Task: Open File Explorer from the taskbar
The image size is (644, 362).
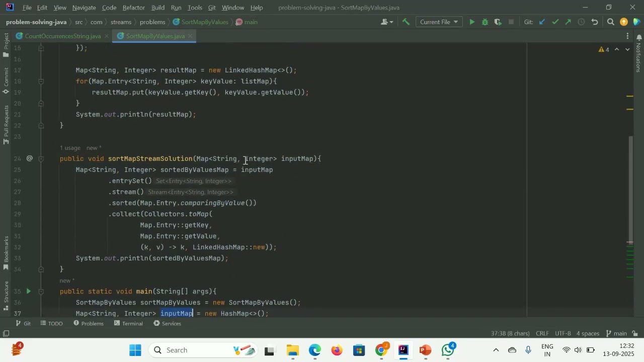Action: (x=293, y=350)
